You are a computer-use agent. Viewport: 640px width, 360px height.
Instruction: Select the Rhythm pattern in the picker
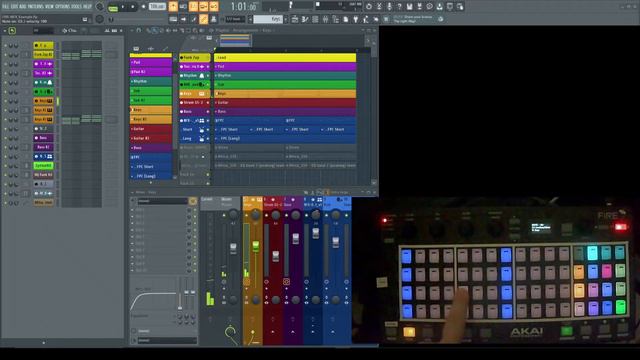tap(151, 81)
